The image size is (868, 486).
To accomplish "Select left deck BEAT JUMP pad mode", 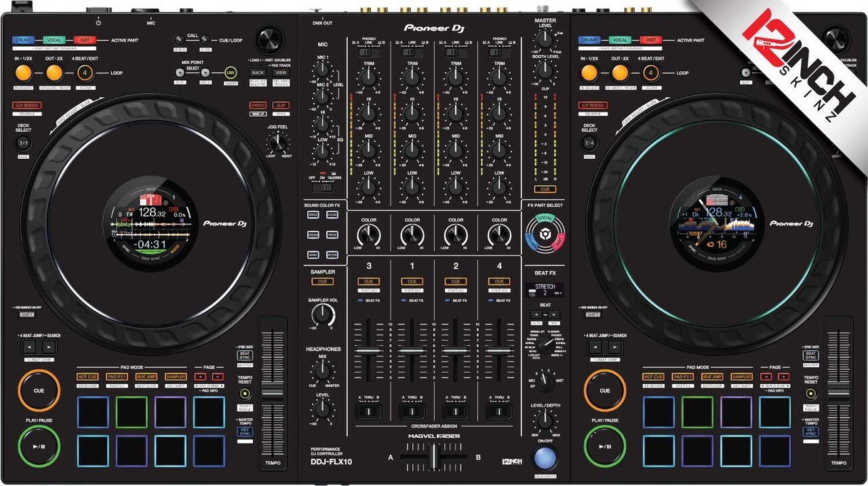I will tap(146, 377).
